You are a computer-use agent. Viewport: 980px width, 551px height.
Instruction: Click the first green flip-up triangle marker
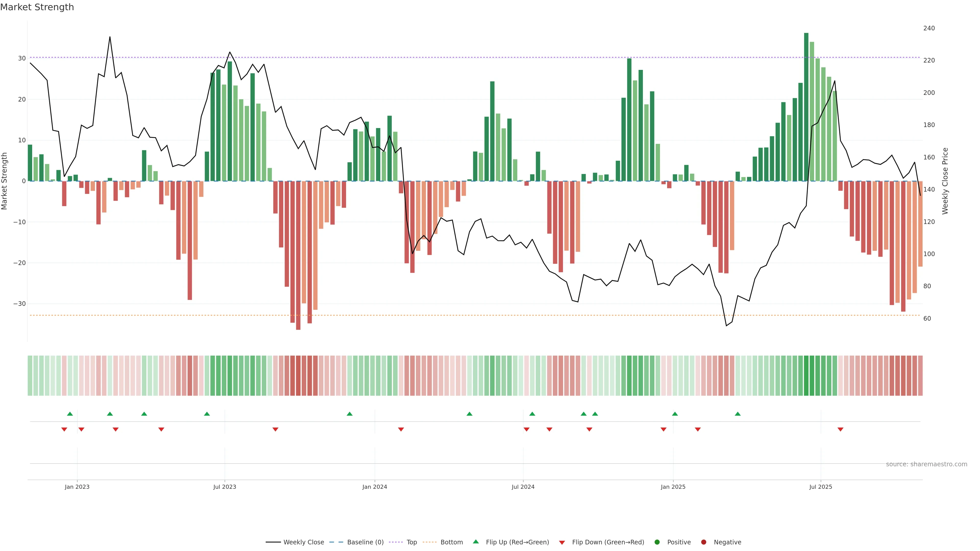coord(70,414)
